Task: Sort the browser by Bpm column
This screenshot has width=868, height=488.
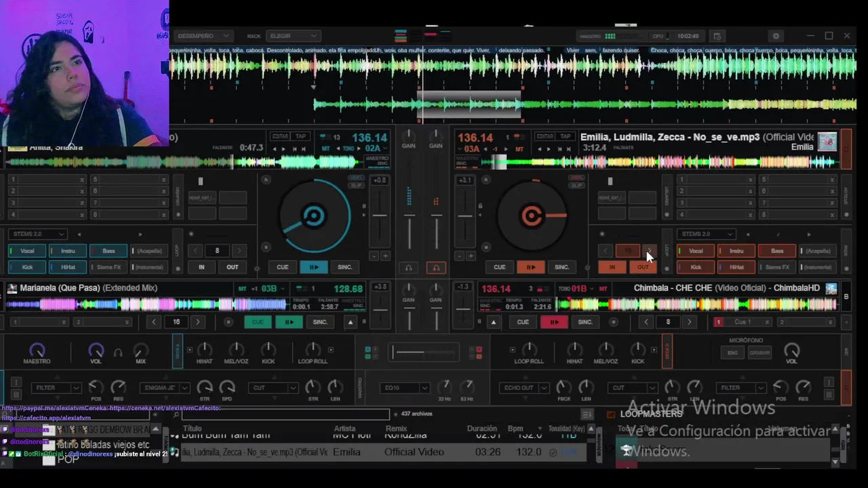Action: click(515, 428)
